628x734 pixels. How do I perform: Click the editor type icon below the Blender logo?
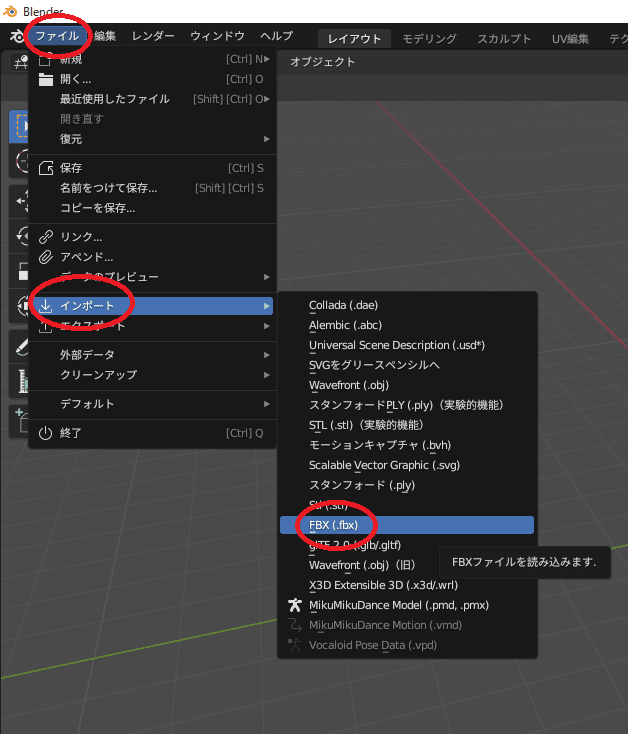click(20, 62)
